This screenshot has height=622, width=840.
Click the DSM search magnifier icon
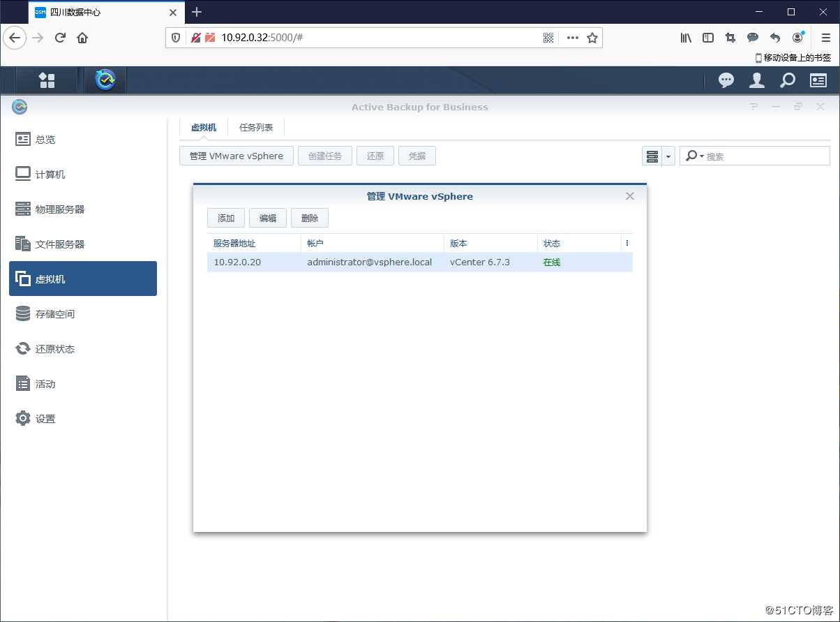[x=788, y=80]
